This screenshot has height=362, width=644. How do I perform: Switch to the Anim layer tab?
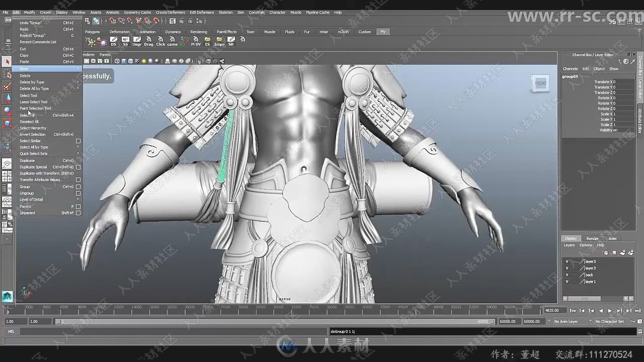[x=612, y=239]
